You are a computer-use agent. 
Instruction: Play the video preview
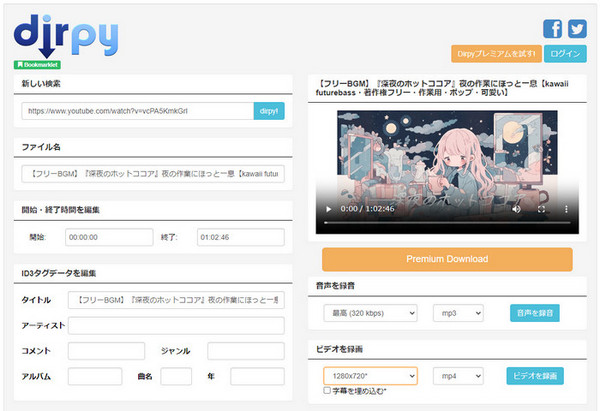(328, 209)
